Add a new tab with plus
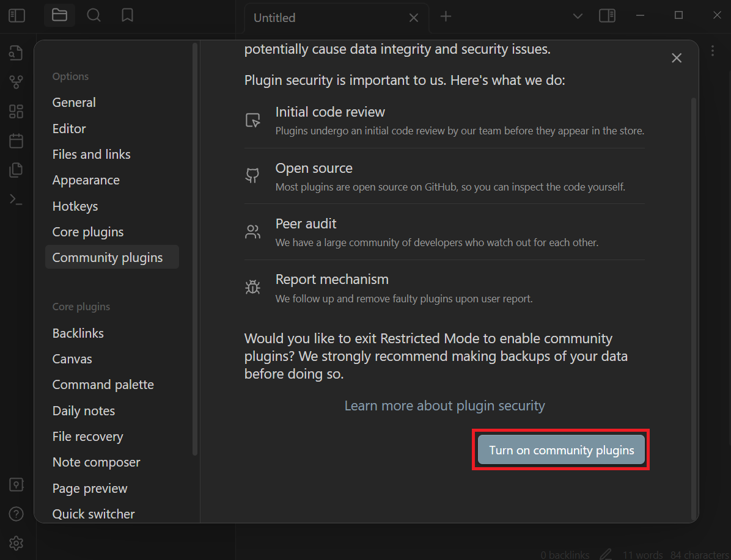 (x=446, y=16)
